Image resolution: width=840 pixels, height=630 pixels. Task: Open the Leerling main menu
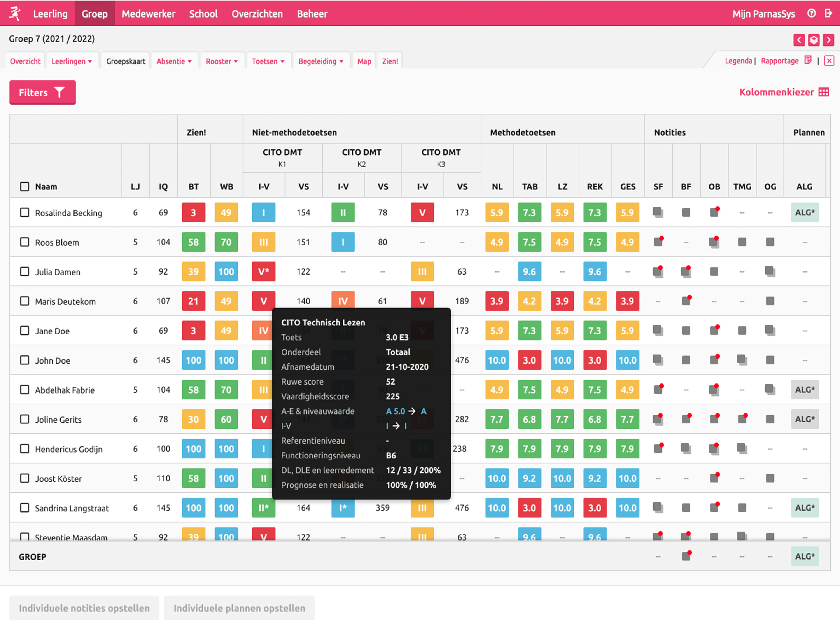[50, 14]
